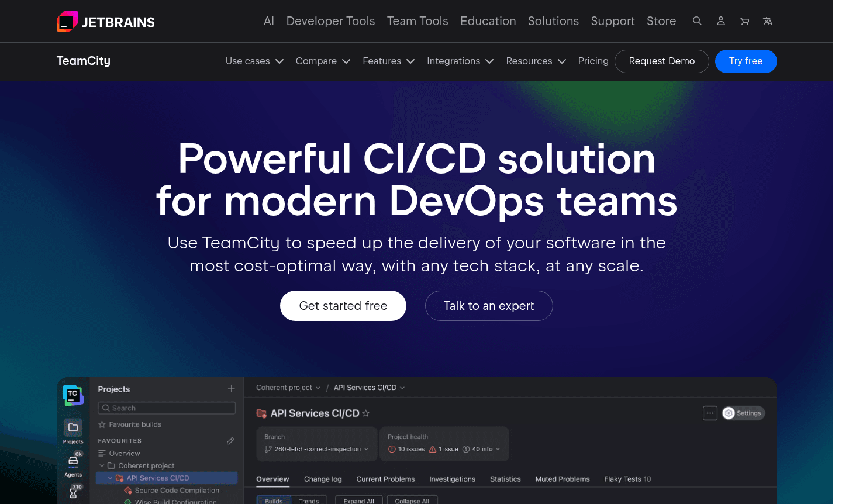Open the Muted Problems tab

[562, 479]
